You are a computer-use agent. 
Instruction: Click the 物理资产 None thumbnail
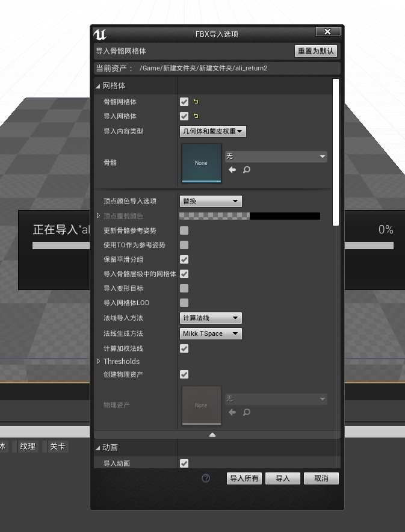coord(202,406)
